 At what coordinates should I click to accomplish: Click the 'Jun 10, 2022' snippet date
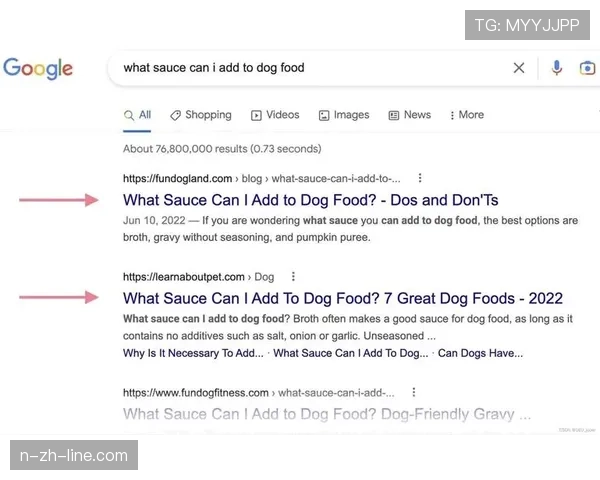coord(154,220)
